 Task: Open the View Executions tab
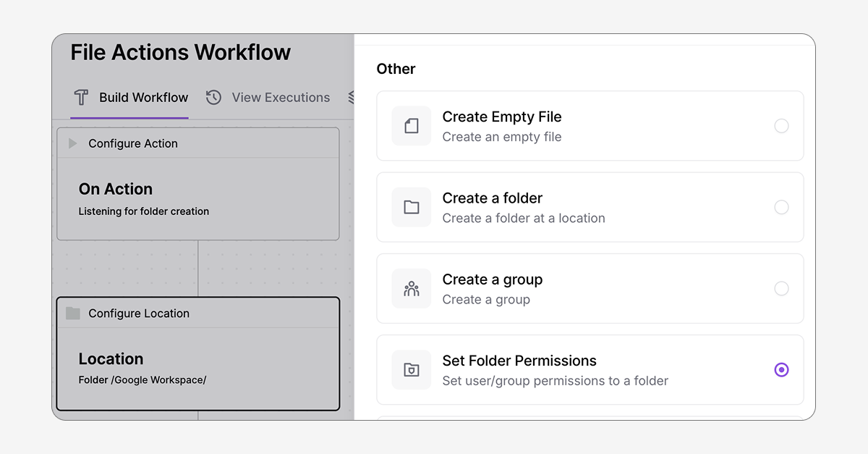point(281,97)
